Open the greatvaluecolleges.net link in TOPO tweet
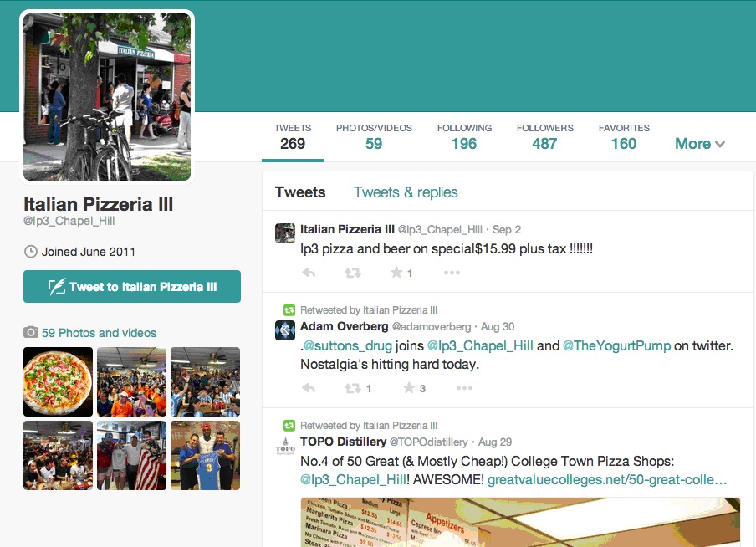 pos(607,480)
